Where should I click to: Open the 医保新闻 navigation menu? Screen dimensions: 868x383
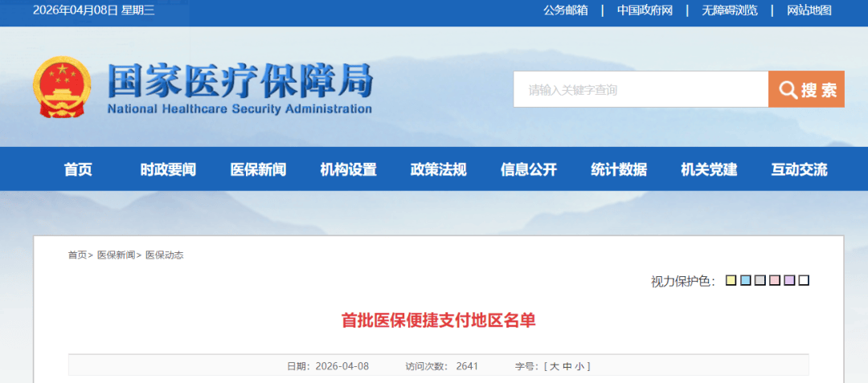tap(258, 169)
